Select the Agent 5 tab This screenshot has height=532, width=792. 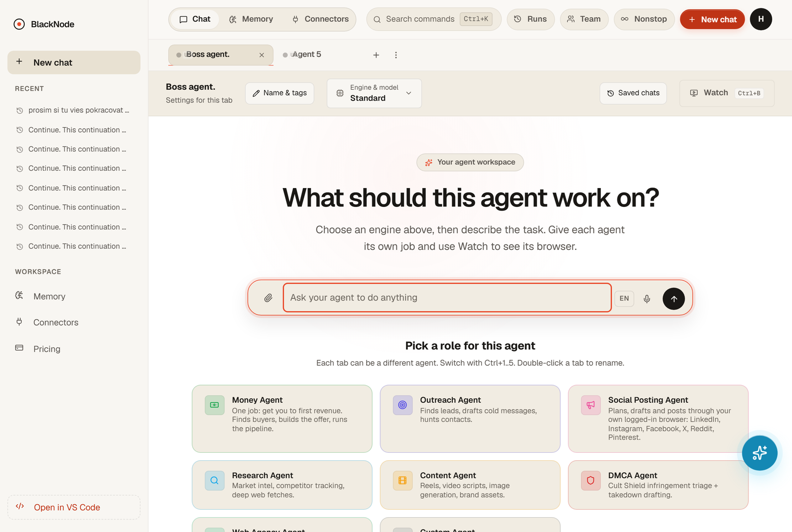click(x=307, y=54)
